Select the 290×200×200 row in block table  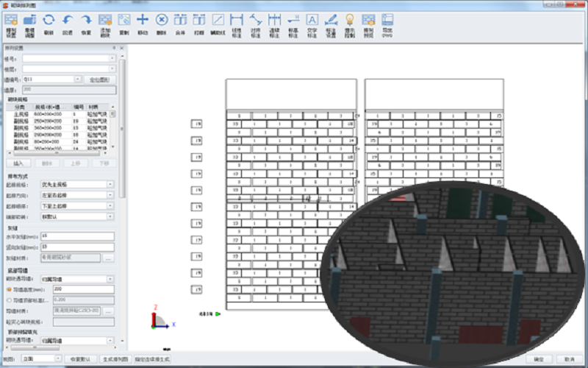[57, 135]
